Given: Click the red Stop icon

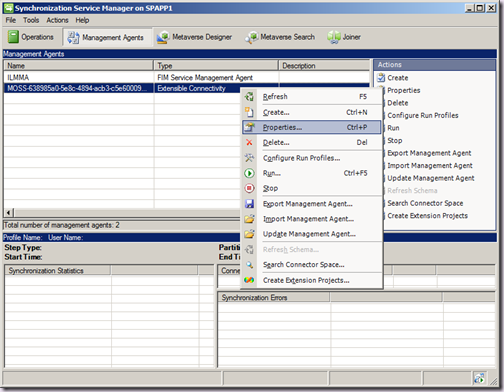Looking at the screenshot, I should coord(249,188).
